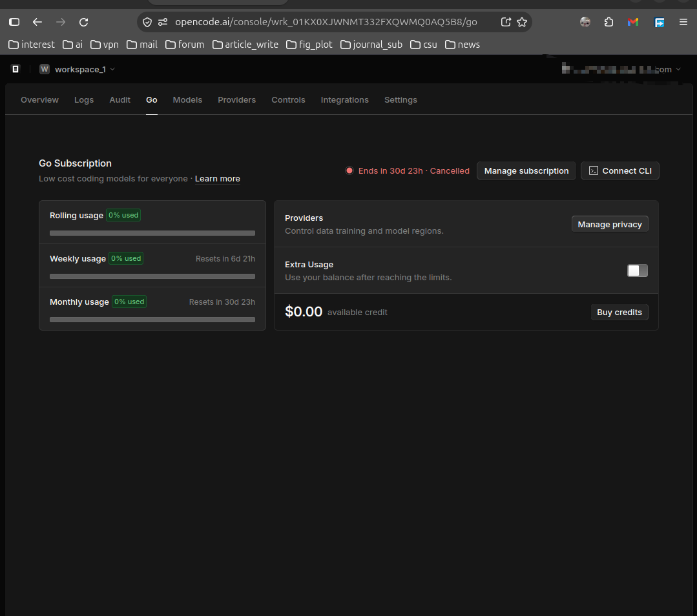Open the browser profile avatar
This screenshot has width=697, height=616.
coord(585,22)
